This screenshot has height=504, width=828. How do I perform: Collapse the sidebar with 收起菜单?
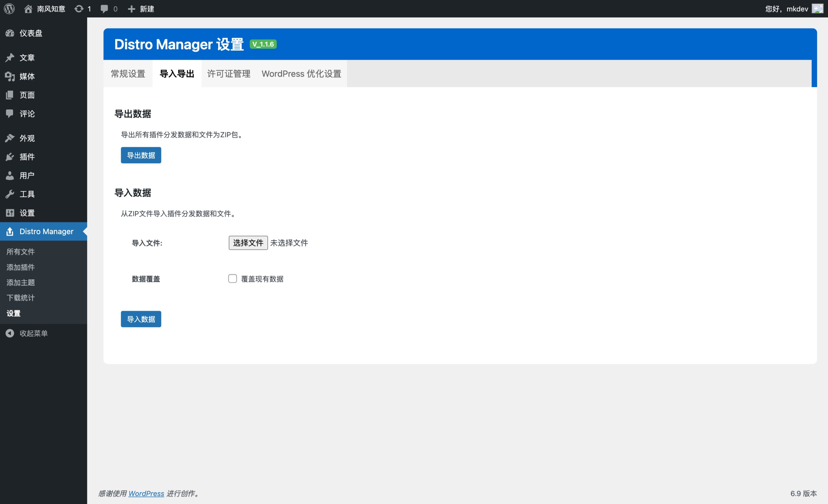tap(33, 333)
